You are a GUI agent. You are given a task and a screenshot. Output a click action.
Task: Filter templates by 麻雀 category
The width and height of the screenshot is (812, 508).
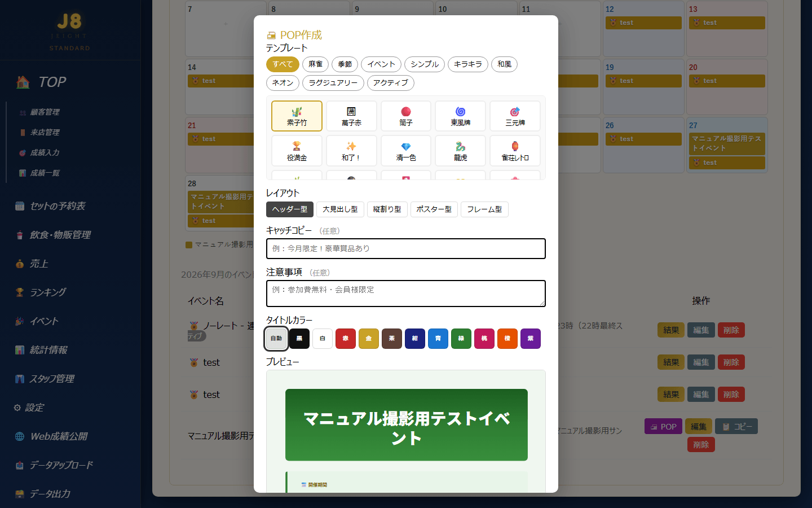[315, 64]
